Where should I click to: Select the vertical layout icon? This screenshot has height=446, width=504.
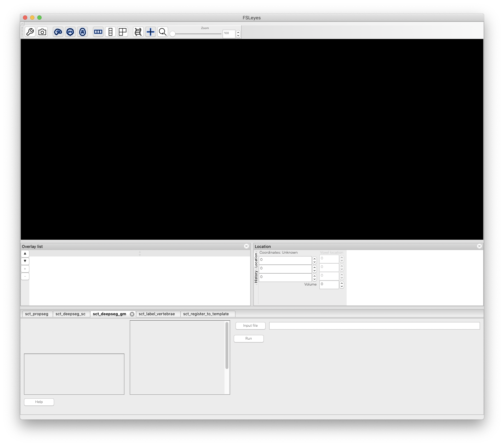click(x=110, y=32)
